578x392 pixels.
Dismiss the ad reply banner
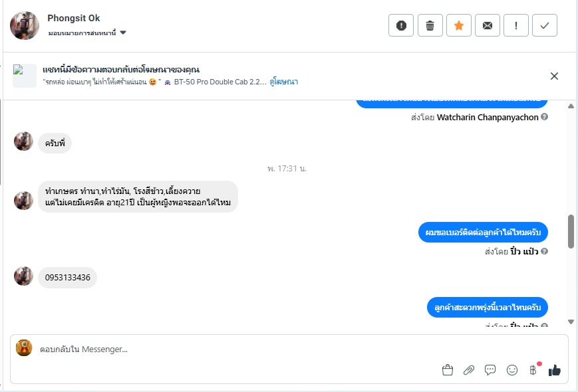tap(554, 76)
